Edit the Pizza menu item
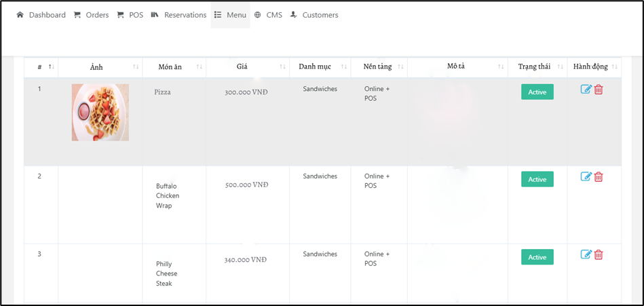This screenshot has height=306, width=644. (x=586, y=89)
